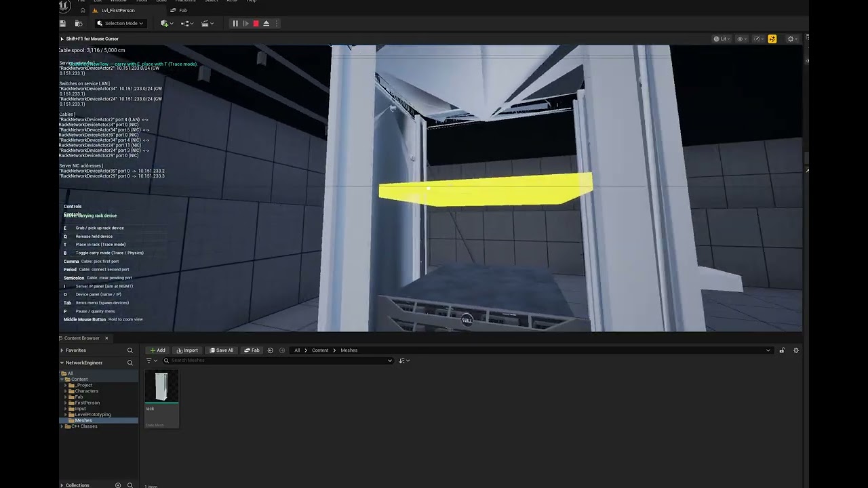Click the Meshes breadcrumb in path bar
This screenshot has height=488, width=868.
click(x=349, y=350)
